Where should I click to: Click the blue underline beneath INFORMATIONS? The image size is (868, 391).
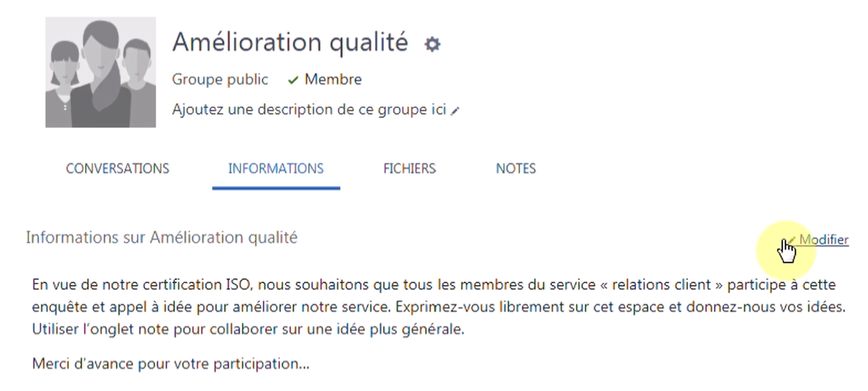point(276,188)
